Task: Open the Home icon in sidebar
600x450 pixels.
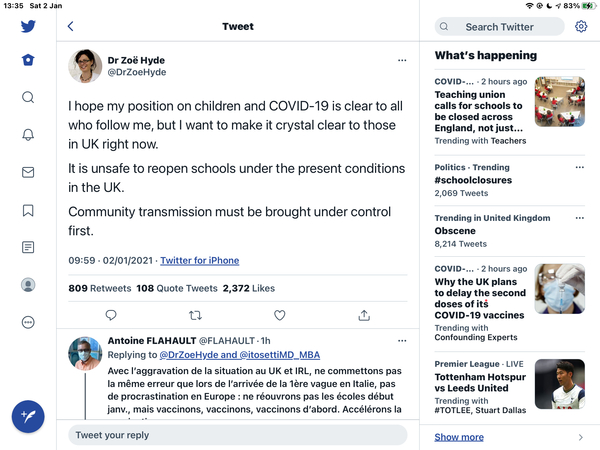Action: point(28,60)
